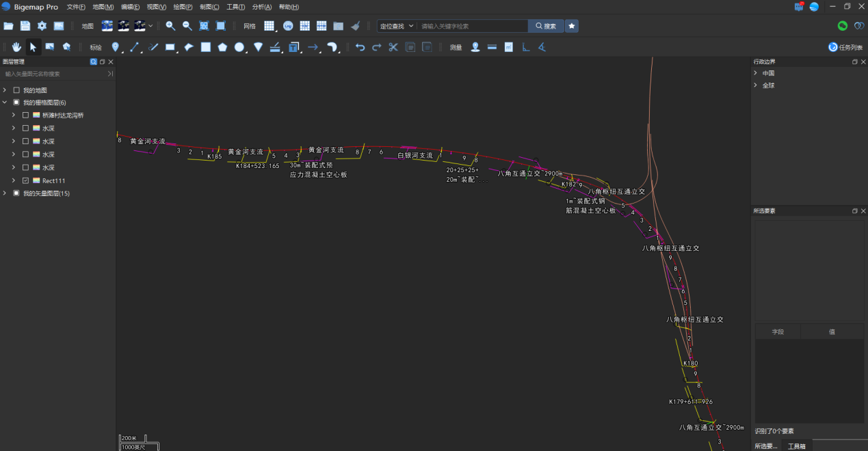Select the placemark point drawing tool

[116, 46]
